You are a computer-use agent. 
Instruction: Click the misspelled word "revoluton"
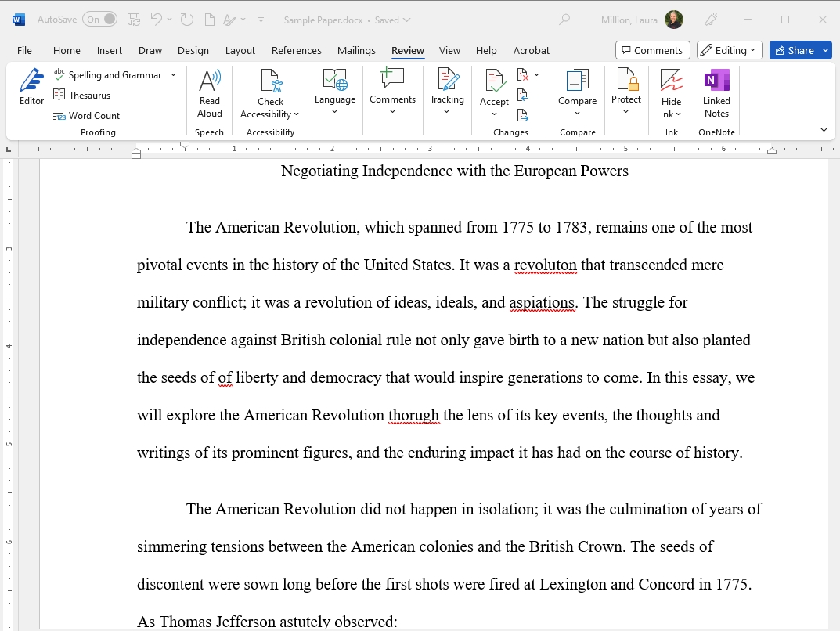(x=545, y=265)
